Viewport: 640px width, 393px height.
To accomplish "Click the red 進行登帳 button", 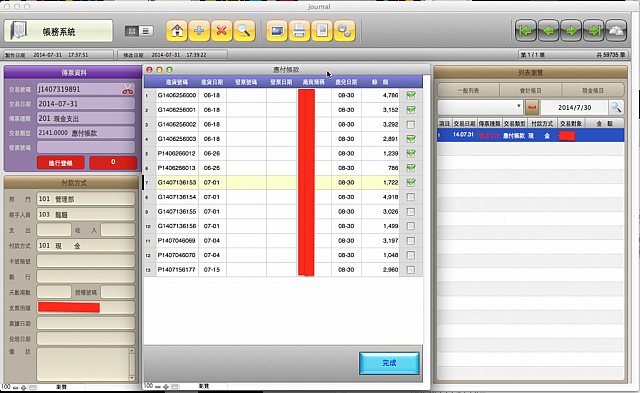I will (x=60, y=163).
